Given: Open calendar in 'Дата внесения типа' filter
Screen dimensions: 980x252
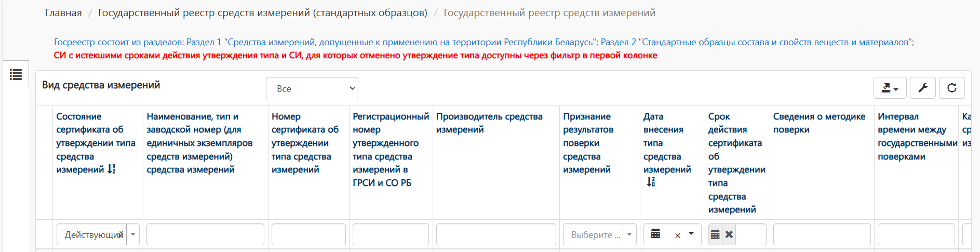Looking at the screenshot, I should click(655, 234).
